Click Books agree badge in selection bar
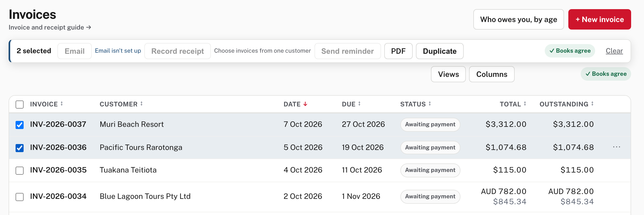Viewport: 644px width, 215px height. [570, 51]
